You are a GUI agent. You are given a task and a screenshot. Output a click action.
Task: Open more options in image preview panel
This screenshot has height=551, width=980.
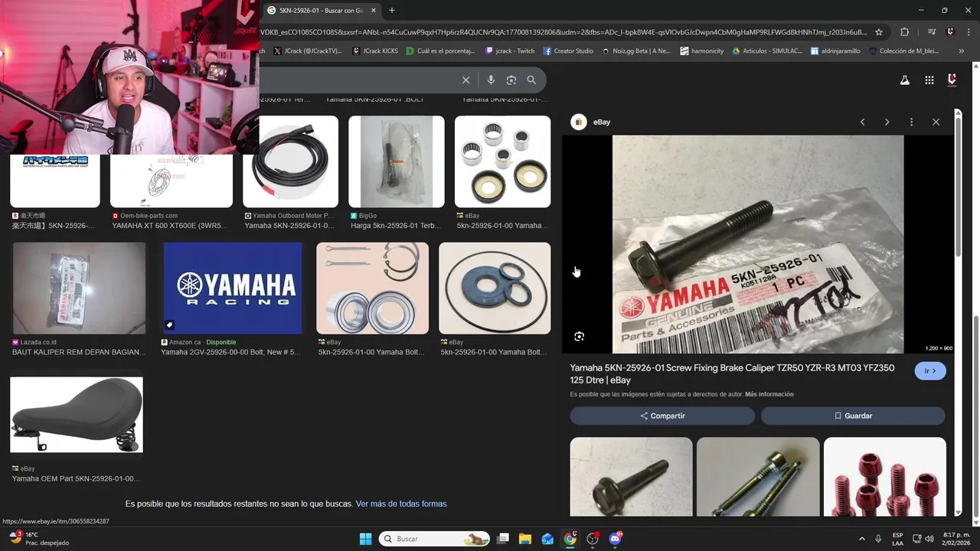pos(911,122)
